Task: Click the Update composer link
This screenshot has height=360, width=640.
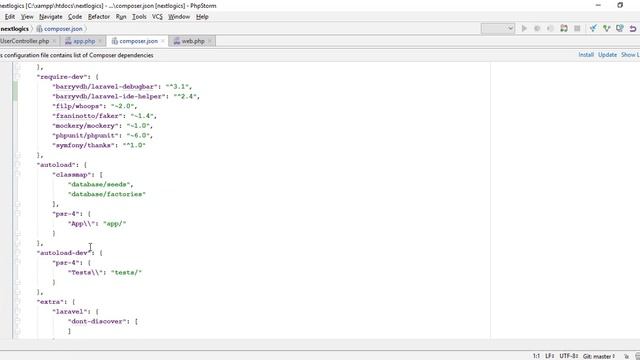Action: tap(607, 55)
